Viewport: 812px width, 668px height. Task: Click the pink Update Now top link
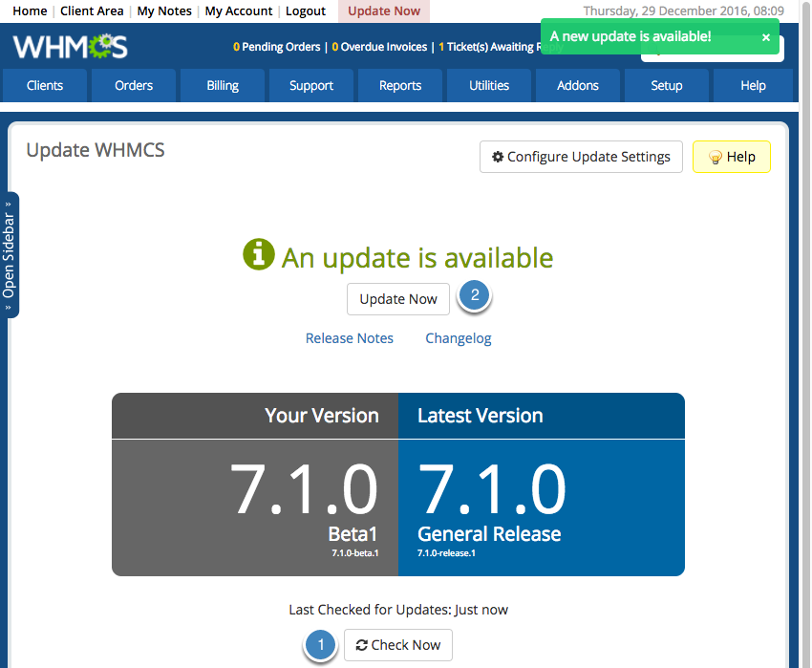pyautogui.click(x=384, y=11)
